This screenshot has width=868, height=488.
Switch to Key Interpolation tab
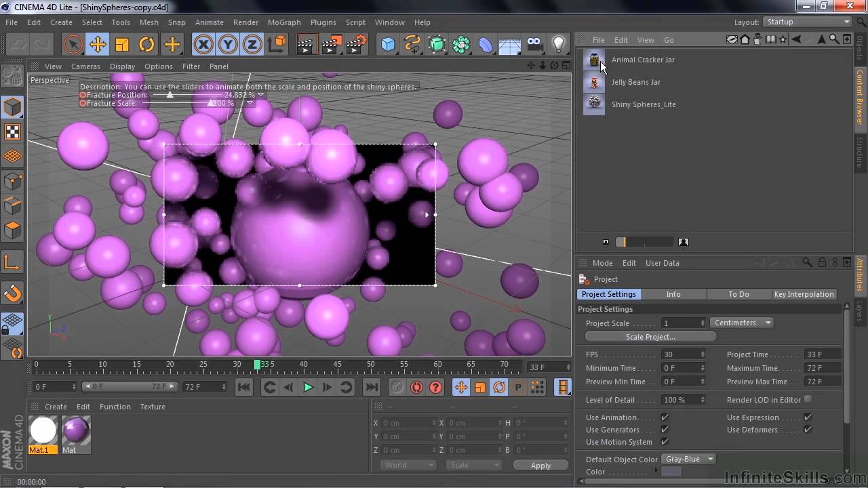pos(804,294)
